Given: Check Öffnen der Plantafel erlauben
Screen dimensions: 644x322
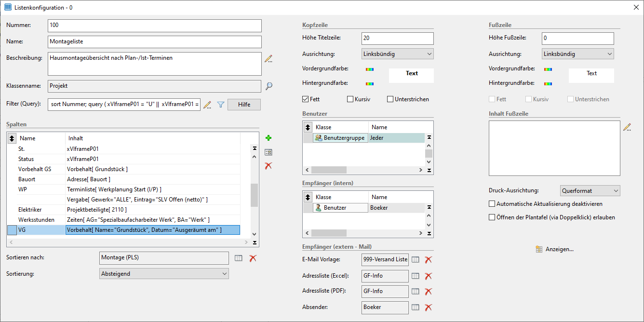Looking at the screenshot, I should [x=492, y=217].
